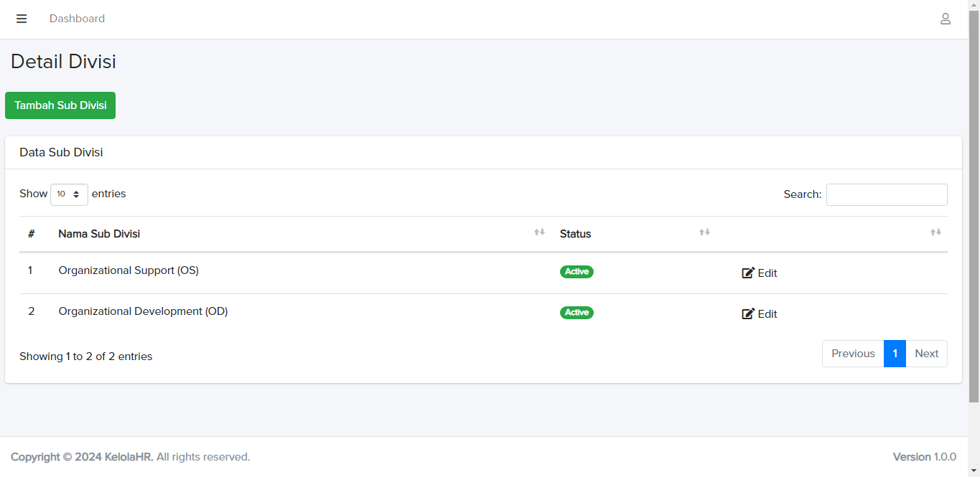Click Active badge for Organizational Support
Image resolution: width=980 pixels, height=477 pixels.
pos(577,272)
